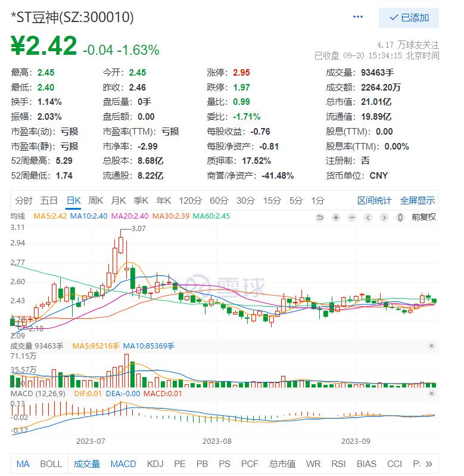
Task: Enable the WR indicator
Action: [313, 464]
